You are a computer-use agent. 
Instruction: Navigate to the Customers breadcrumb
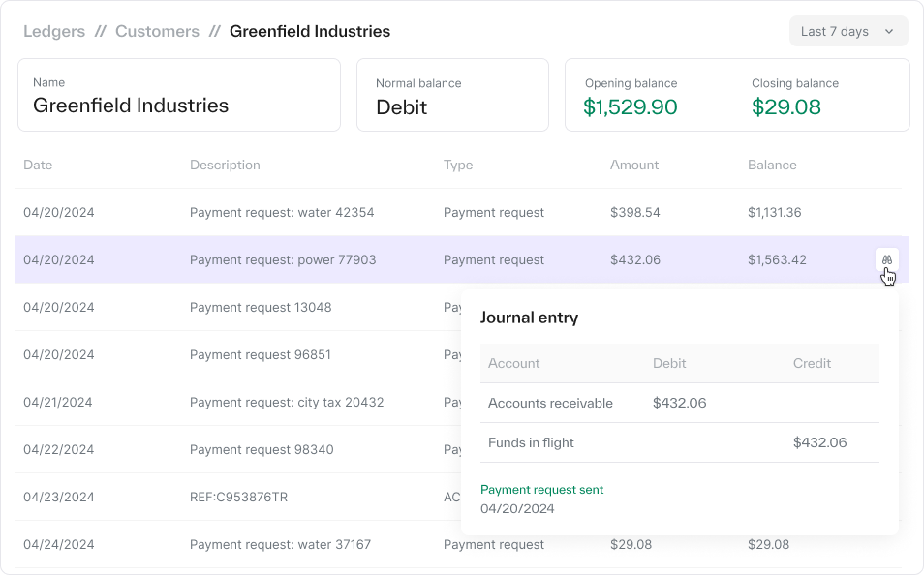click(157, 31)
